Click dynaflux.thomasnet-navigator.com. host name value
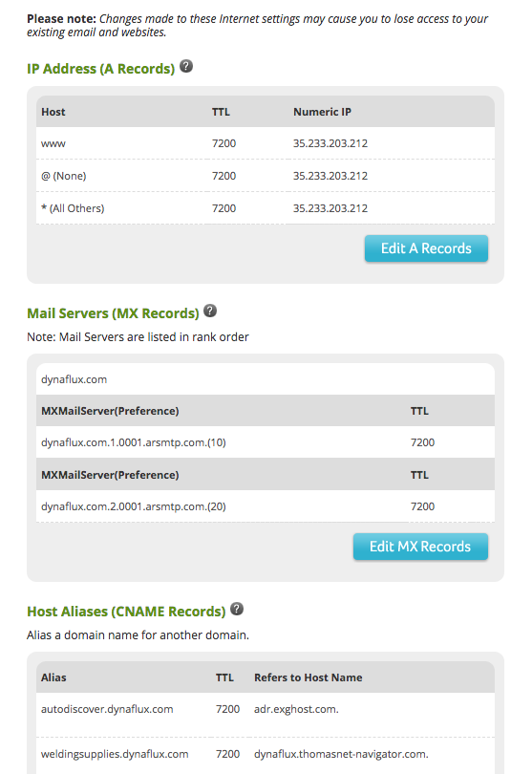This screenshot has height=774, width=532. click(342, 754)
